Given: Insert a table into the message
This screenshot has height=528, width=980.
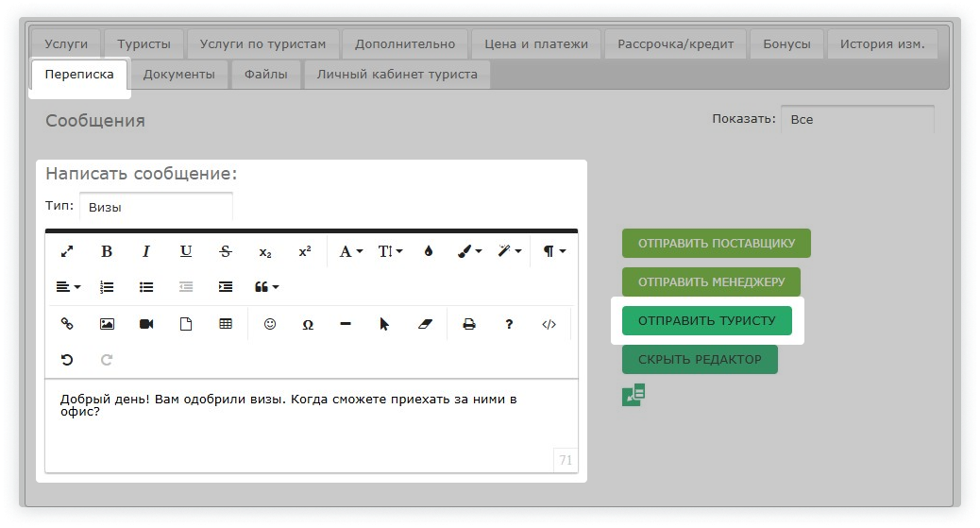Looking at the screenshot, I should tap(226, 324).
